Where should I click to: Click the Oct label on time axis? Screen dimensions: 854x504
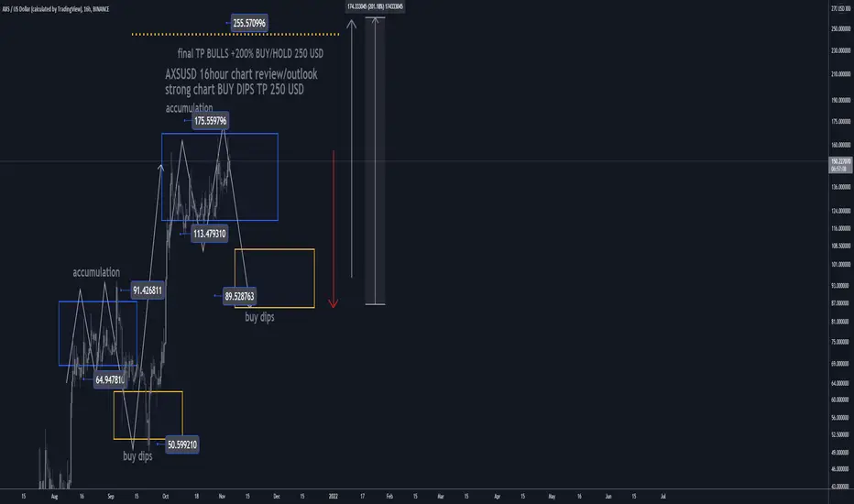166,497
